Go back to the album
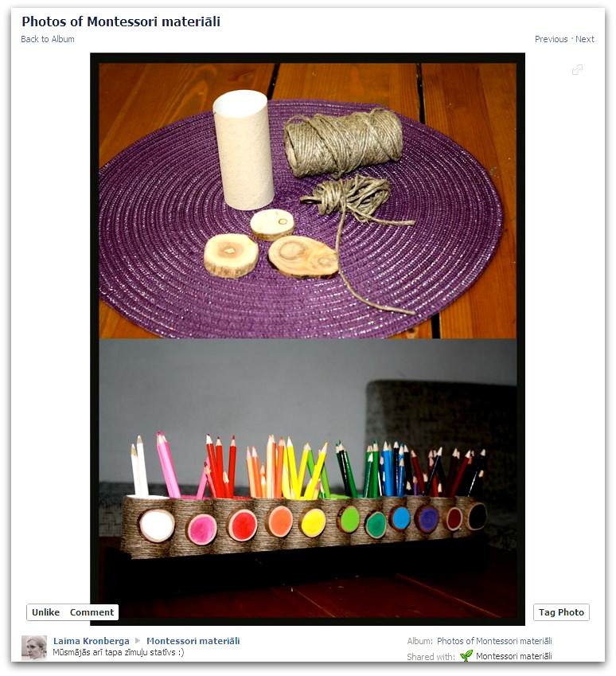Viewport: 616px width, 676px height. coord(48,39)
